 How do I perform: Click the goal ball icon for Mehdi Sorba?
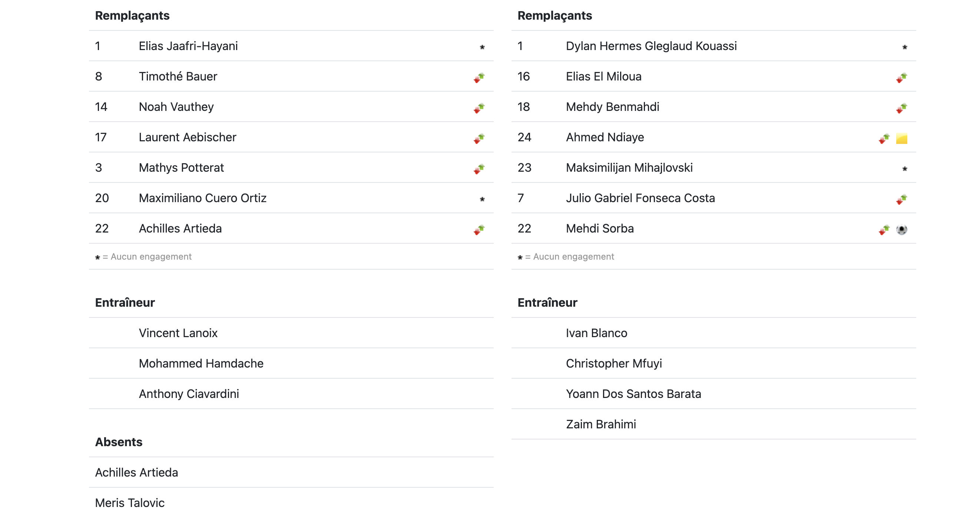pyautogui.click(x=901, y=230)
